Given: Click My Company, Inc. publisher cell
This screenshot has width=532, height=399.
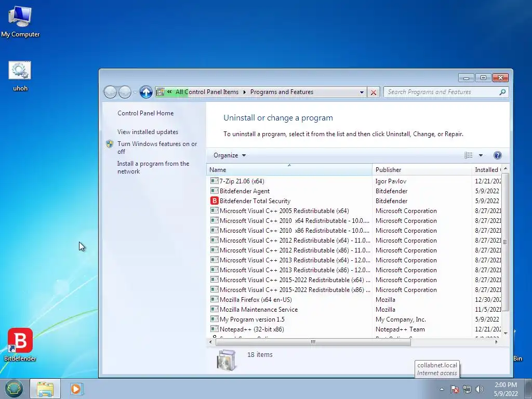Looking at the screenshot, I should (401, 320).
